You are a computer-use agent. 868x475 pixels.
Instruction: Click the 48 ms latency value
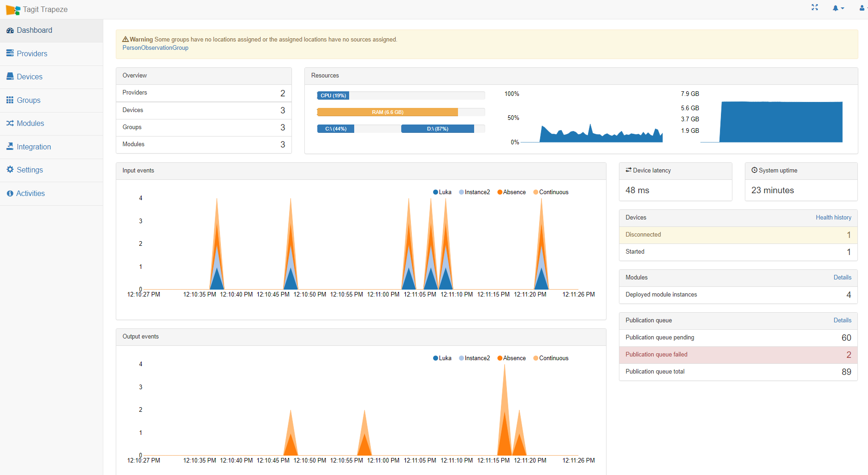tap(637, 190)
